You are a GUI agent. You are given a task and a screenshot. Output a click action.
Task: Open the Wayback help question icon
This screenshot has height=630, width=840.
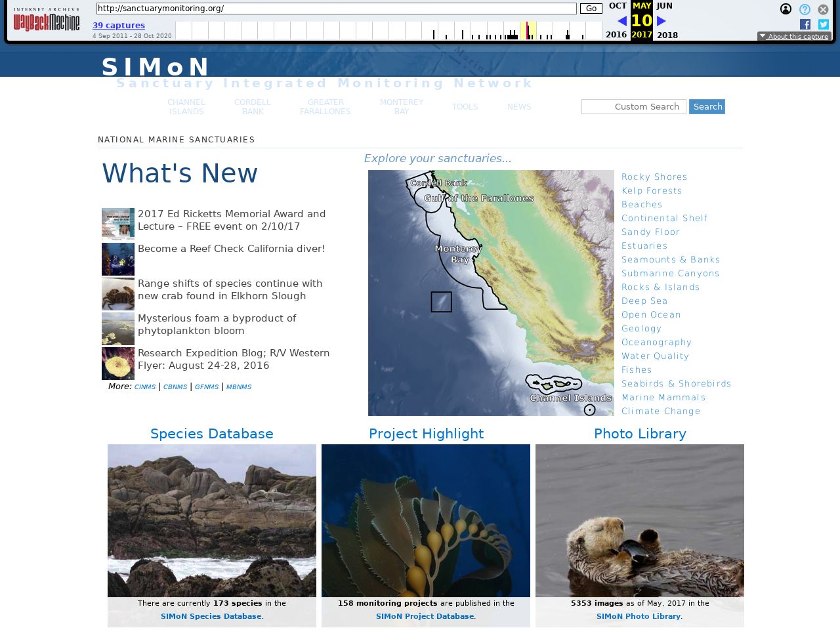[805, 9]
